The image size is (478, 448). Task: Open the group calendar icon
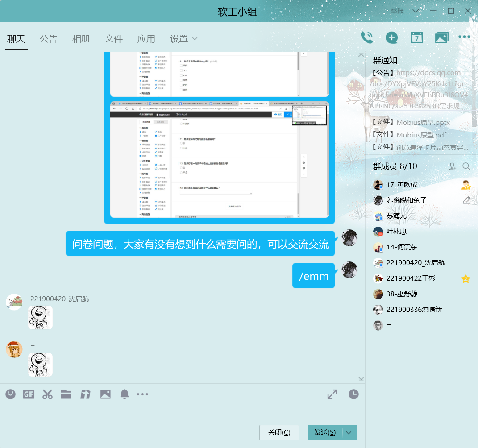[x=417, y=38]
